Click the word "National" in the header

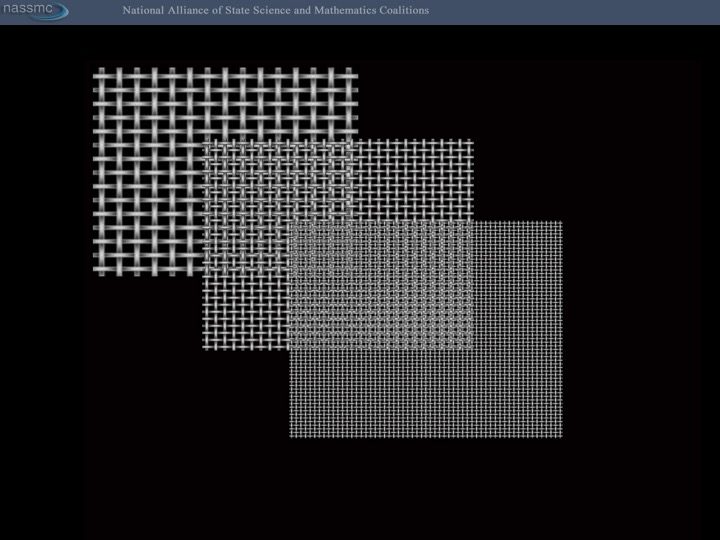pyautogui.click(x=145, y=11)
